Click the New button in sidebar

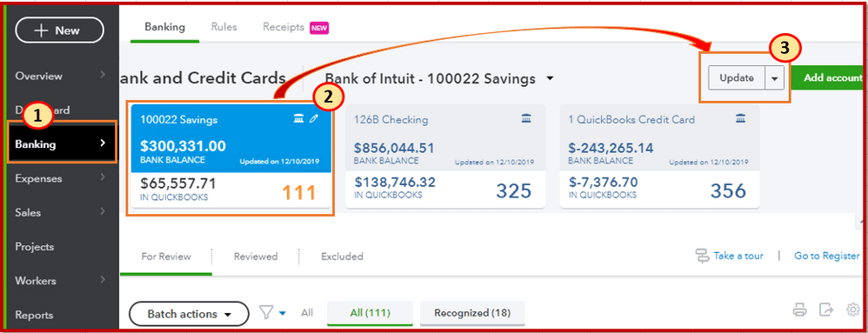(59, 30)
